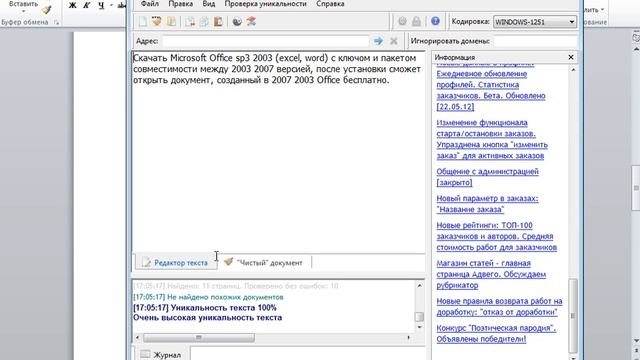Click log line "Не найдено похожих документов"
Screen dimensions: 640x360
coord(208,297)
